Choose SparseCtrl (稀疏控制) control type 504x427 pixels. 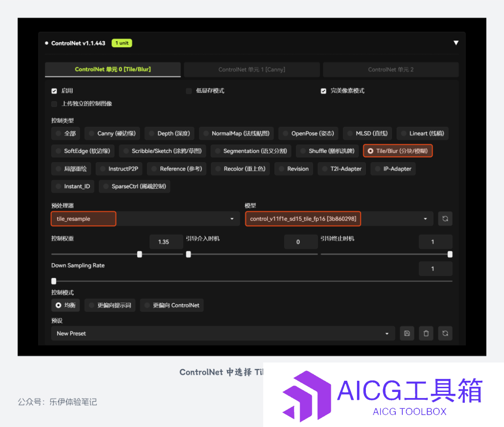[134, 186]
